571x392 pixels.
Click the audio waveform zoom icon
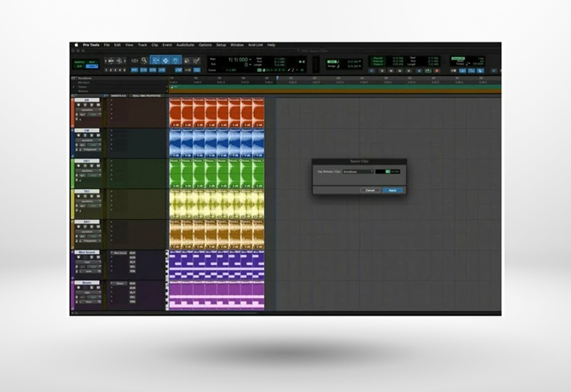(x=111, y=61)
